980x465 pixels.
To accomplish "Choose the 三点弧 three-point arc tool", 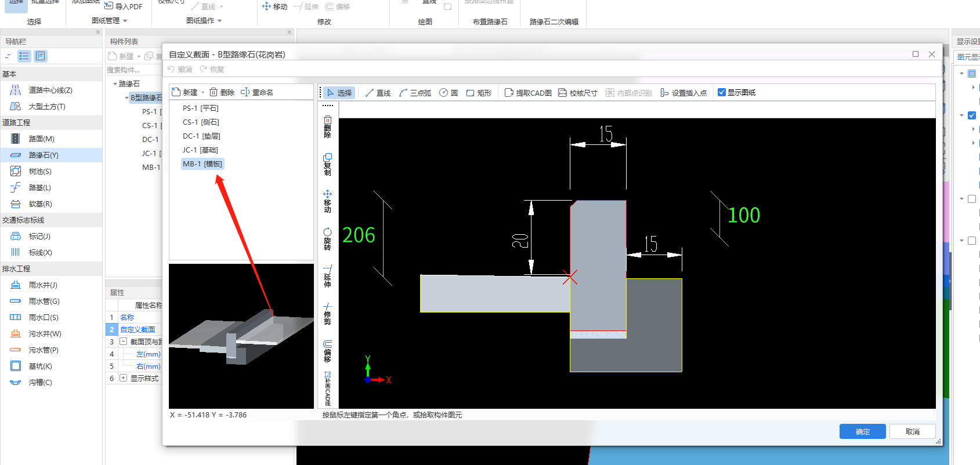I will (x=415, y=93).
